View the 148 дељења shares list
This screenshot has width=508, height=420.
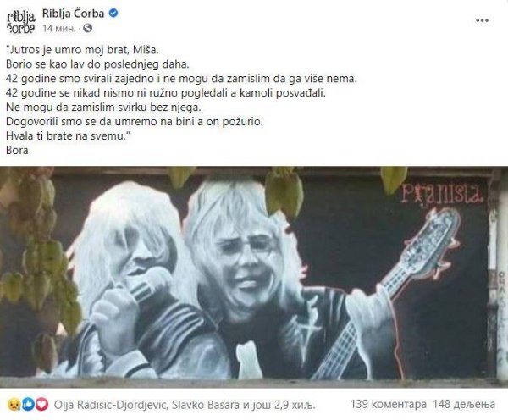coord(464,404)
